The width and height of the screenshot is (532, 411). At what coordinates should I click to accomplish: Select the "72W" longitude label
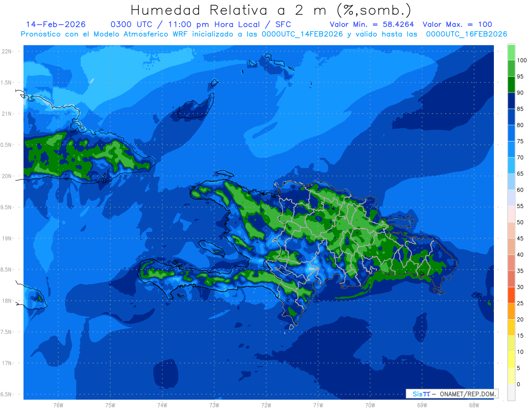(266, 405)
